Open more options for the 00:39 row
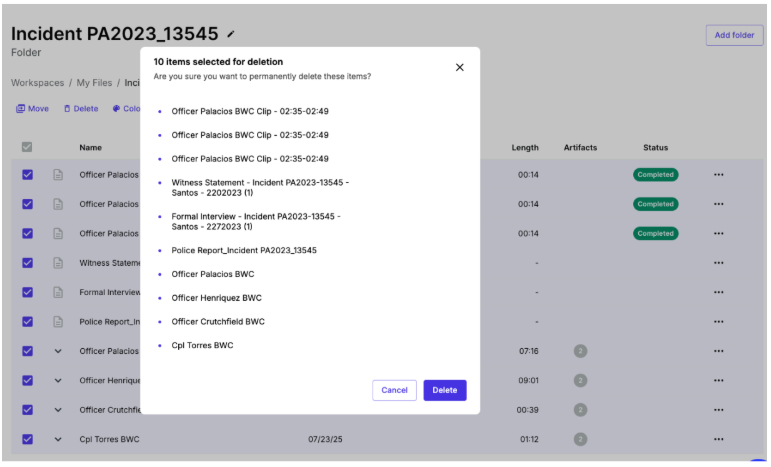The height and width of the screenshot is (467, 771). (x=718, y=410)
